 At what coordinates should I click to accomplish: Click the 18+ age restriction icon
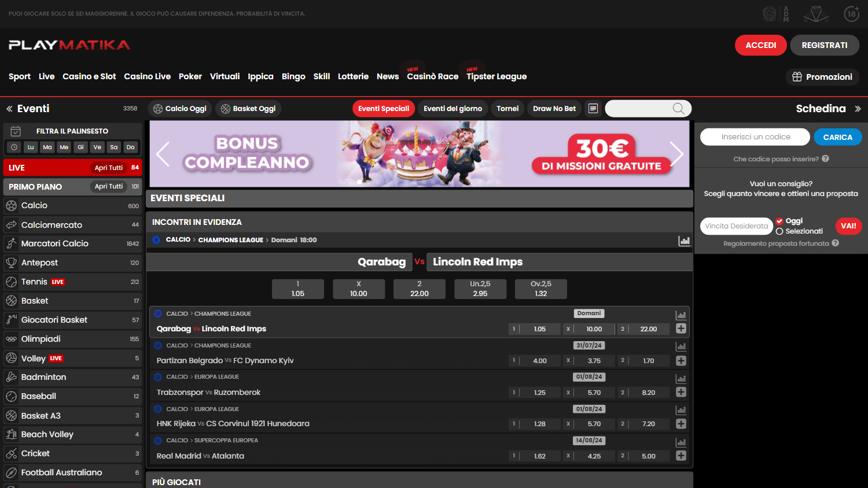(851, 14)
